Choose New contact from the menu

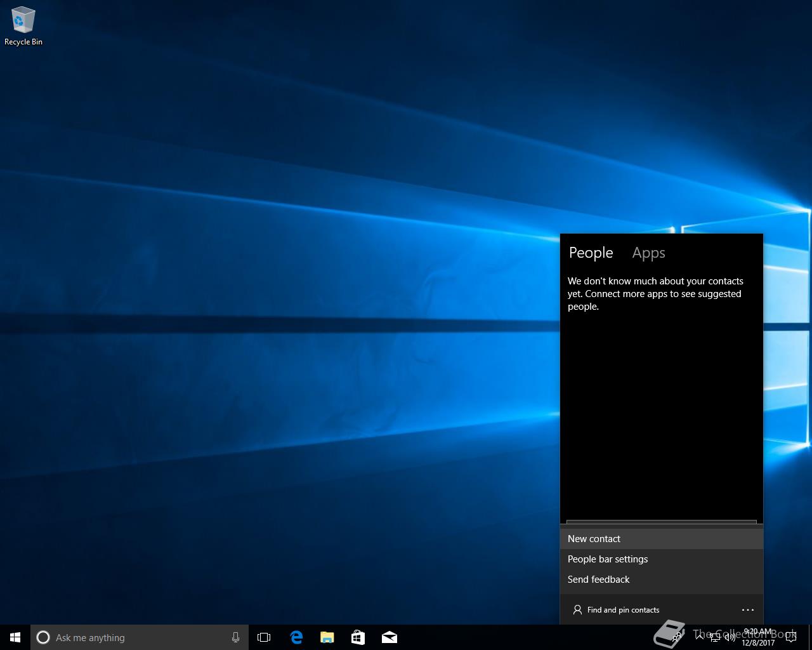click(662, 539)
